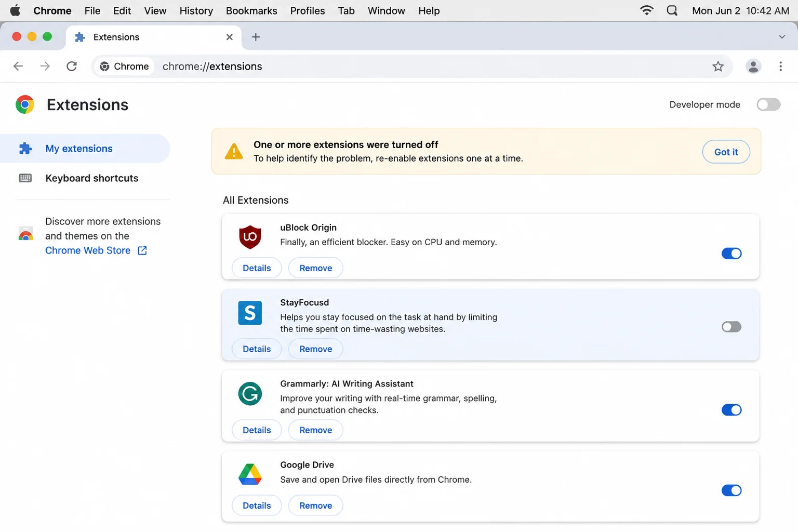Open the File menu
The image size is (798, 532).
[92, 10]
